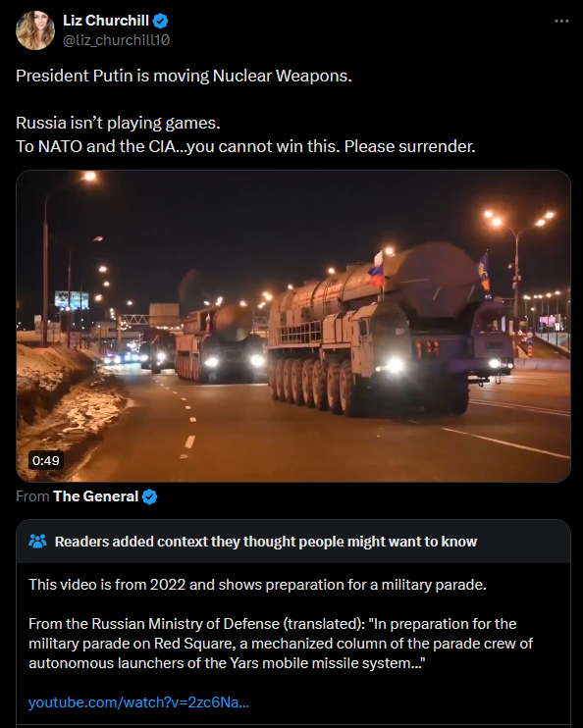Click 'This video is from 2022' sentence
This screenshot has height=728, width=583.
click(257, 585)
